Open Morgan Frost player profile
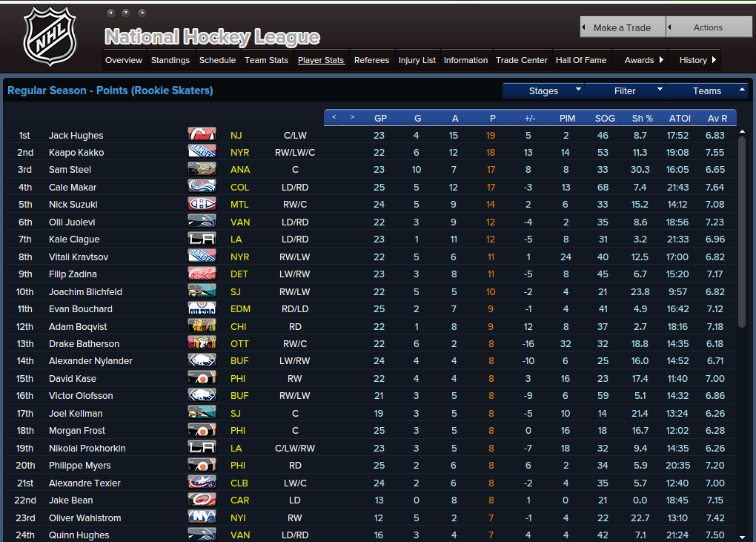Image resolution: width=756 pixels, height=542 pixels. (76, 431)
